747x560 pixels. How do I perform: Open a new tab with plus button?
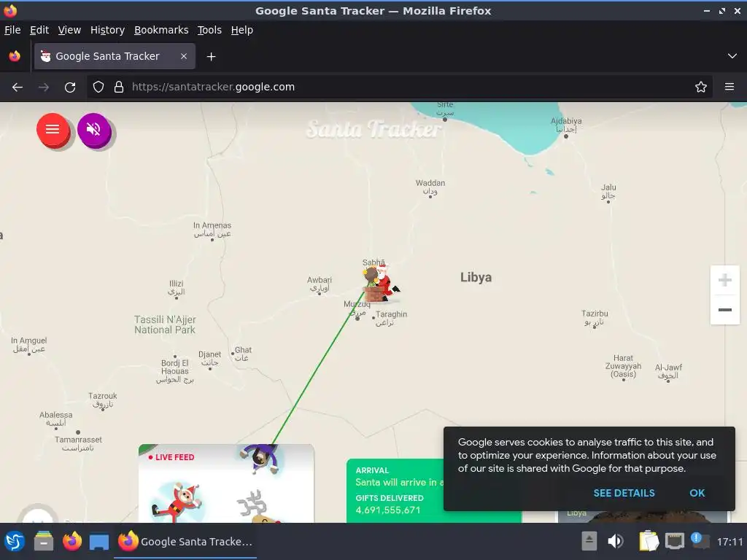point(211,57)
